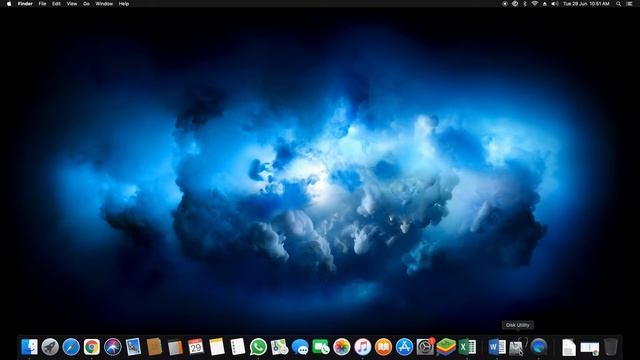The height and width of the screenshot is (360, 640).
Task: Open the Bluetooth status menu
Action: tap(525, 4)
